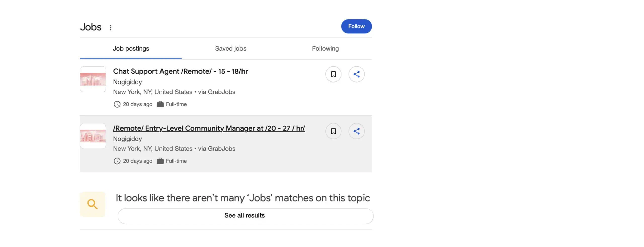Open the Saved jobs tab

click(x=230, y=48)
